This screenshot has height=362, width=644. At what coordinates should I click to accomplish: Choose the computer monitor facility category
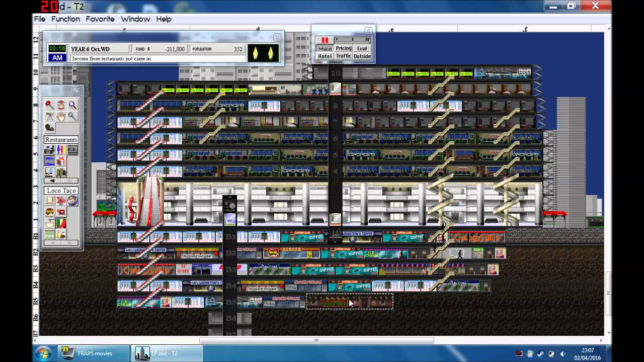tap(49, 171)
